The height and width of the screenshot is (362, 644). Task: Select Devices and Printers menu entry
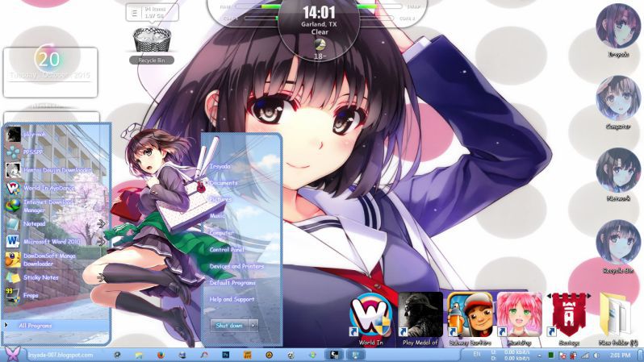(x=236, y=266)
